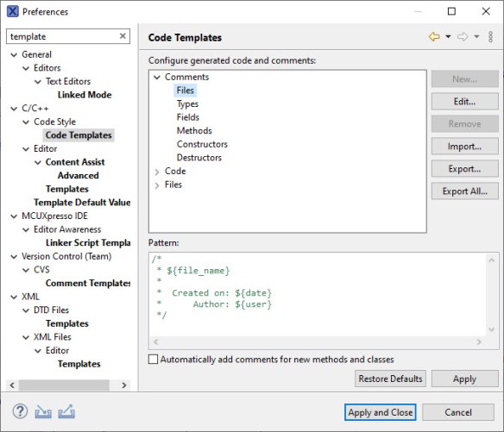504x432 pixels.
Task: Expand the Code template group
Action: [x=157, y=172]
